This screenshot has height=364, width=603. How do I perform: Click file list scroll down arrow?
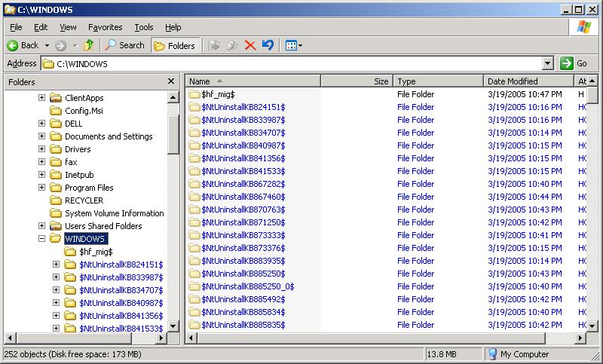(x=592, y=327)
